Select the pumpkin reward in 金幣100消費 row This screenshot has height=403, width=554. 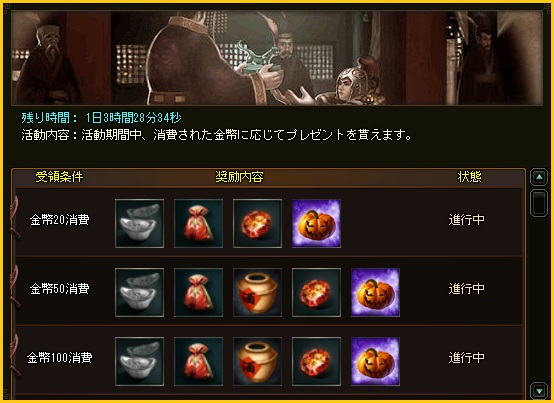tap(375, 361)
